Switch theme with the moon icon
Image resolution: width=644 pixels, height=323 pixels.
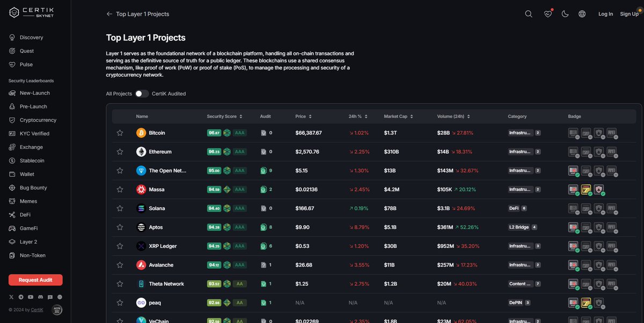565,14
